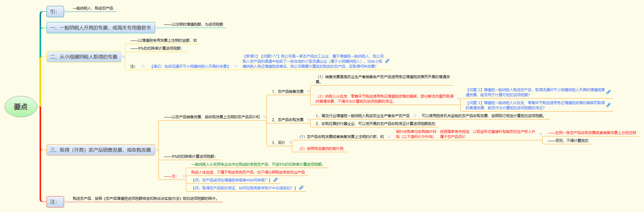This screenshot has width=644, height=212.
Task: Click ——否则,不得计算抵扣 subtopic
Action: (568, 141)
